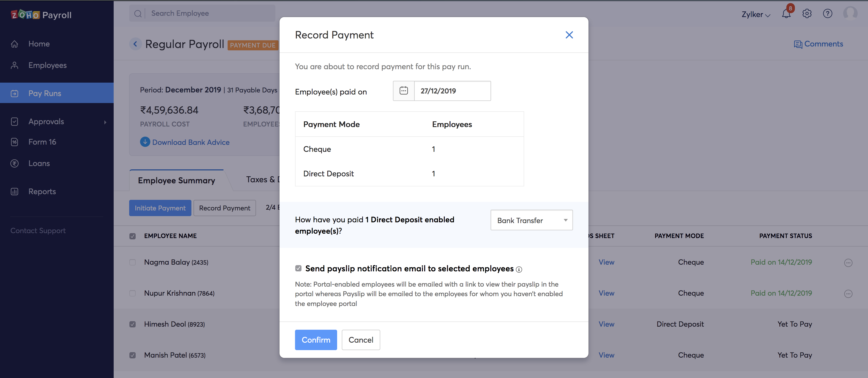Viewport: 868px width, 378px height.
Task: Deselect the Himesh Deol employee row
Action: 133,325
